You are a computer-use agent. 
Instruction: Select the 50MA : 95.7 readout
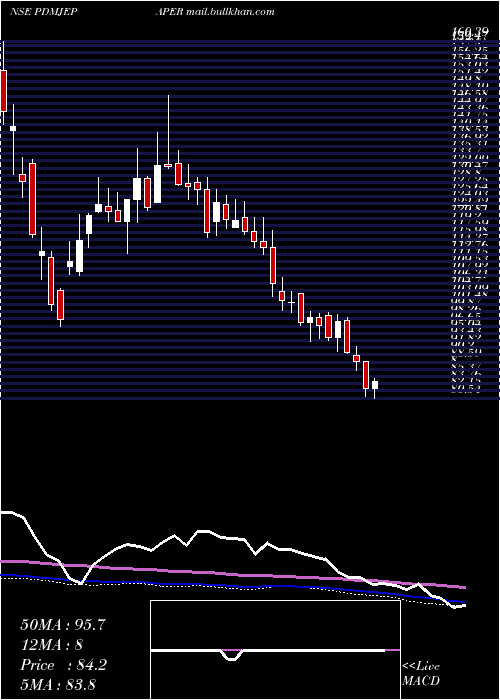click(x=63, y=625)
